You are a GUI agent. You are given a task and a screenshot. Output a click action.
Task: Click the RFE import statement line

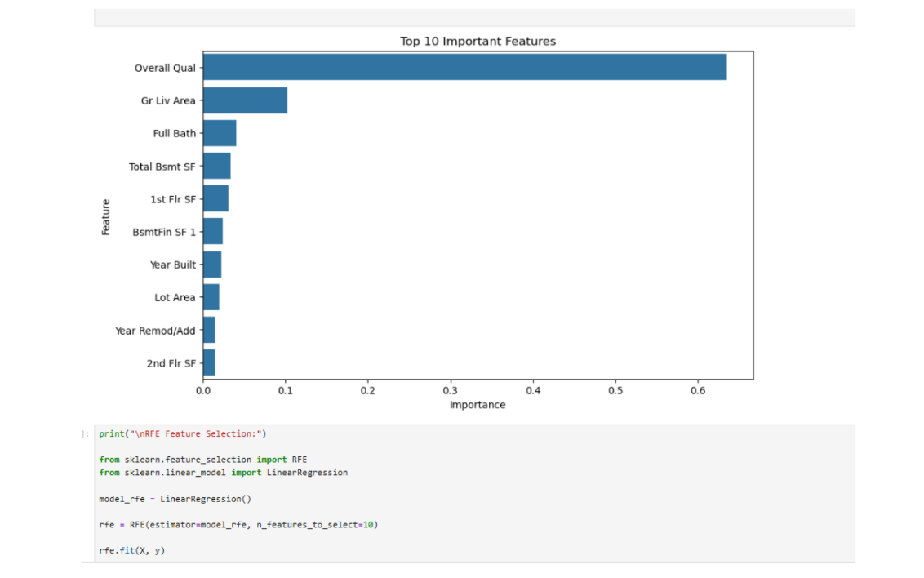coord(202,460)
